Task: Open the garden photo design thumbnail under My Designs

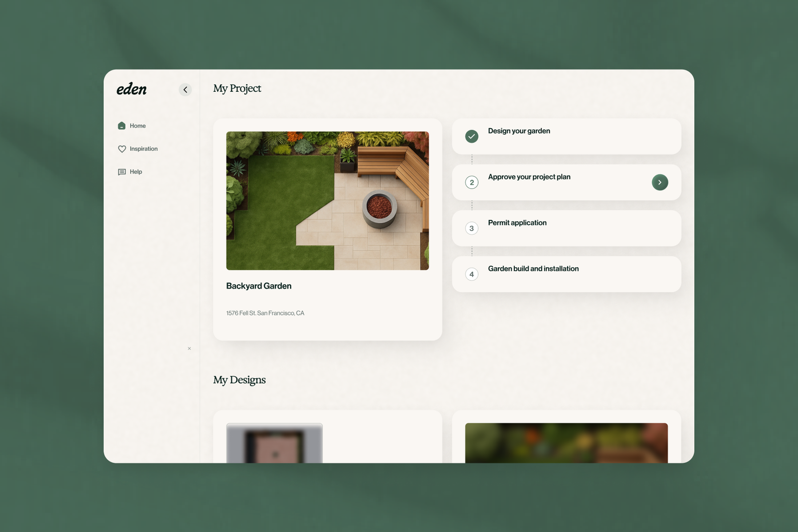Action: [x=567, y=443]
